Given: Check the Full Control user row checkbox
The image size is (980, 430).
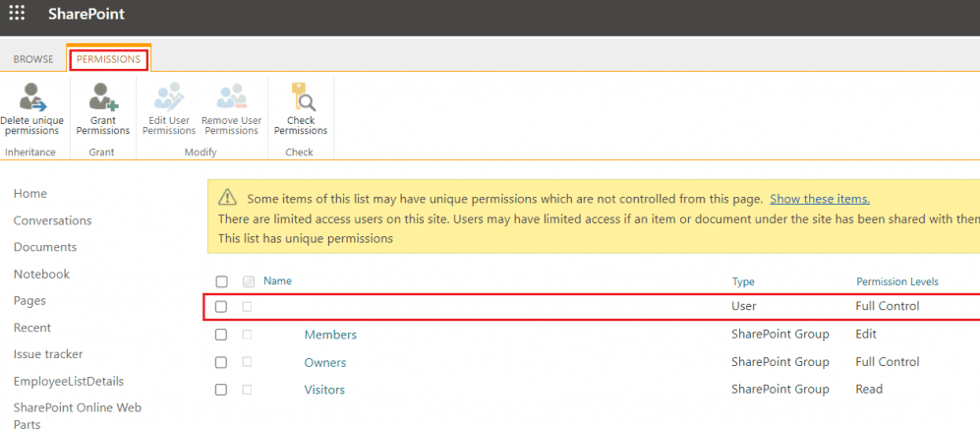Looking at the screenshot, I should tap(221, 307).
